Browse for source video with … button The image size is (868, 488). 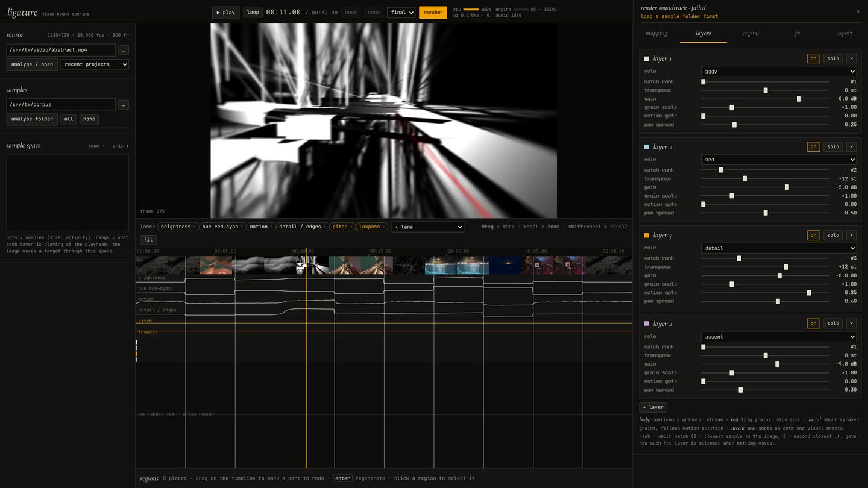pyautogui.click(x=124, y=50)
